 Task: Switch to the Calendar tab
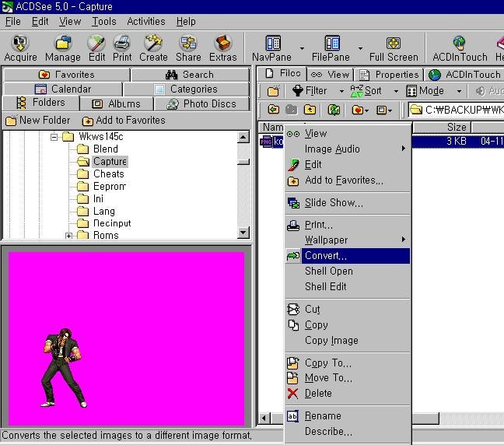click(63, 89)
